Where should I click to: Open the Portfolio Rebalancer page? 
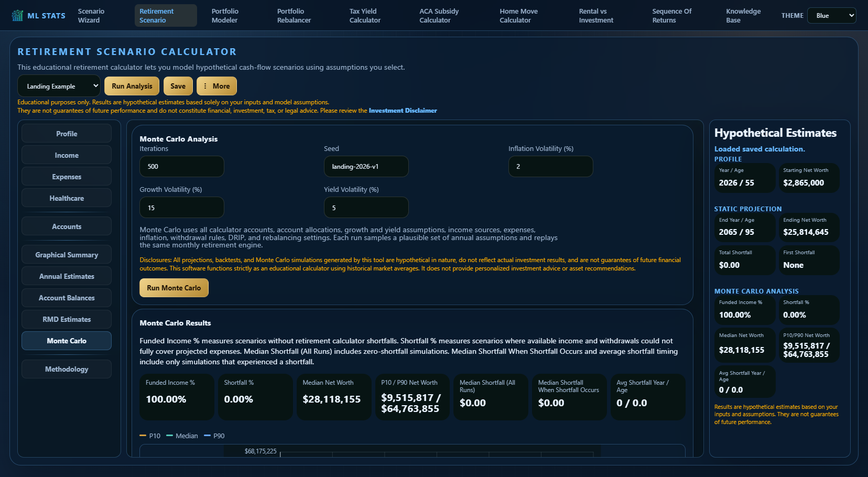pos(294,16)
